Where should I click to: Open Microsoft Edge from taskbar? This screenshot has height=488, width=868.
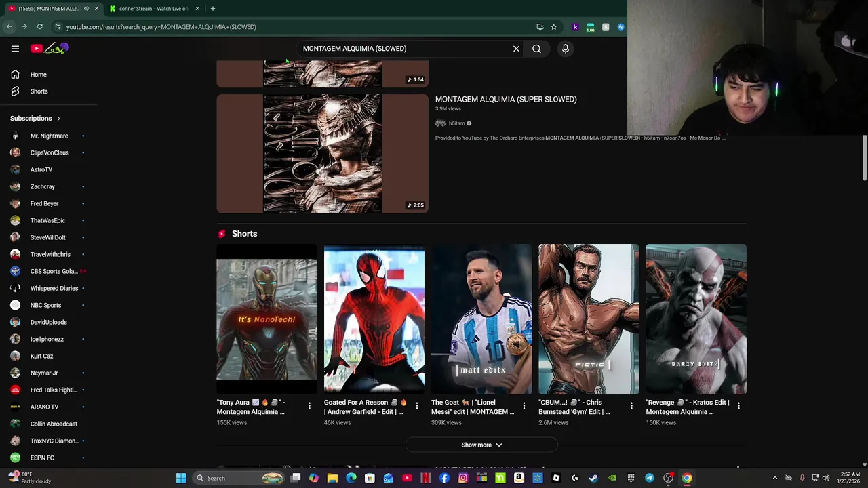(351, 479)
